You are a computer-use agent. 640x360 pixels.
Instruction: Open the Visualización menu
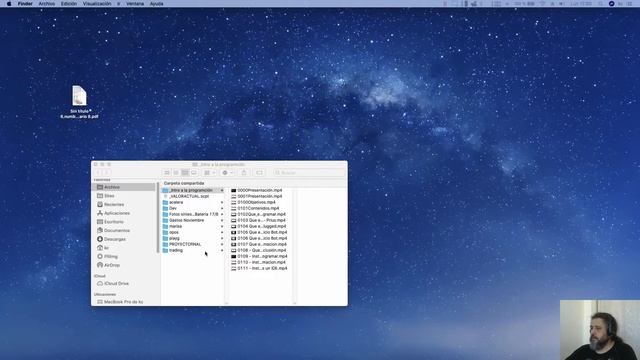point(97,4)
